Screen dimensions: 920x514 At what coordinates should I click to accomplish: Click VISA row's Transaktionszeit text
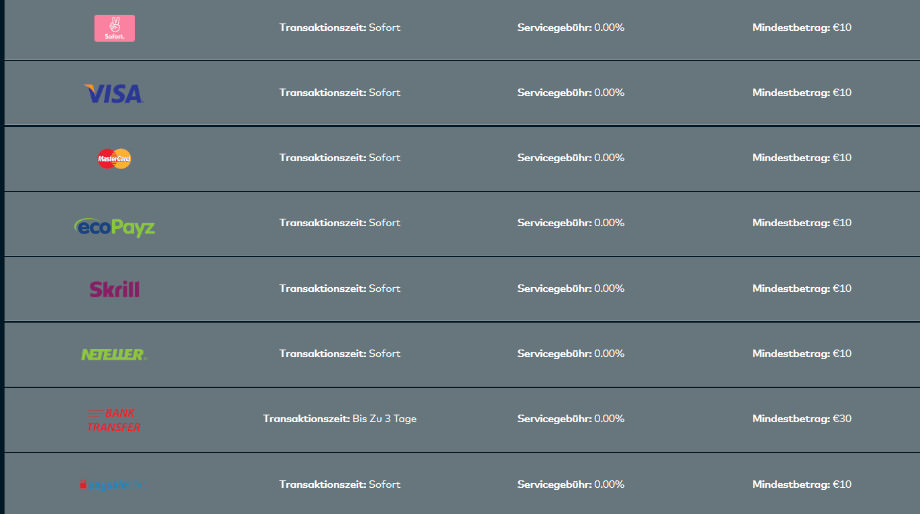point(340,92)
